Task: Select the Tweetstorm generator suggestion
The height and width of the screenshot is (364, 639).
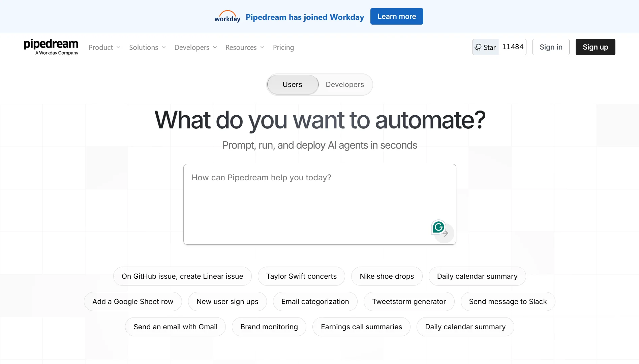Action: pos(409,302)
